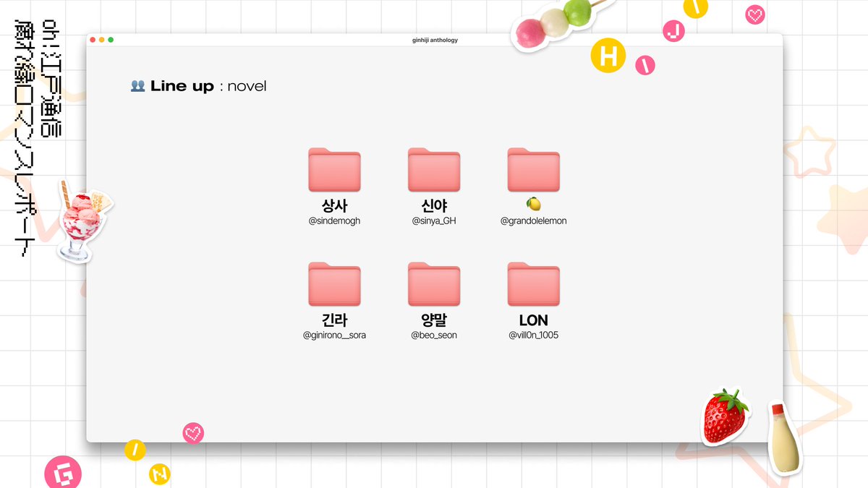Click the yellow N badge
The width and height of the screenshot is (868, 488).
click(x=160, y=474)
